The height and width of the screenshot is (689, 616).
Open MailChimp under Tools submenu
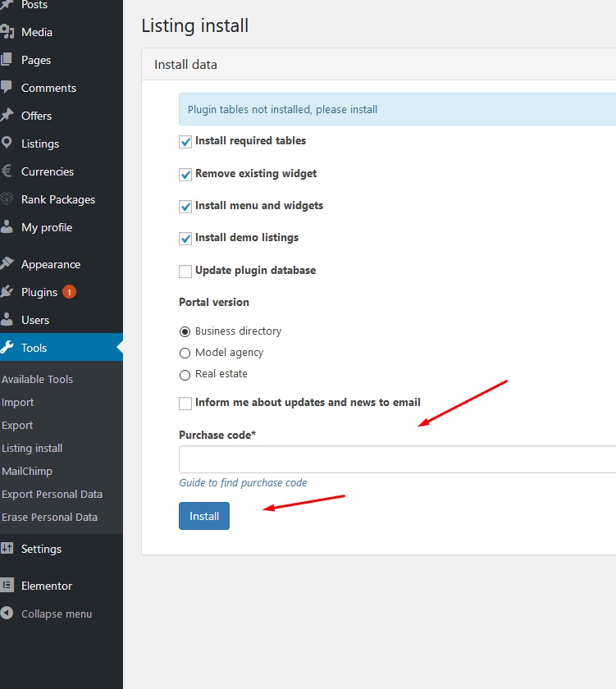point(27,471)
